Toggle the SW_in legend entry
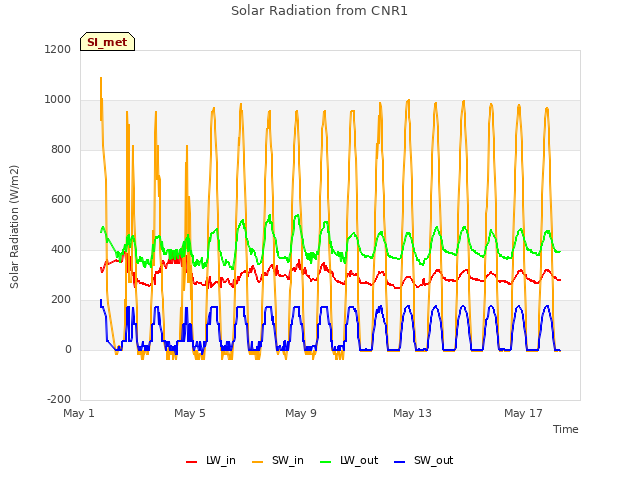Image resolution: width=640 pixels, height=480 pixels. (278, 460)
